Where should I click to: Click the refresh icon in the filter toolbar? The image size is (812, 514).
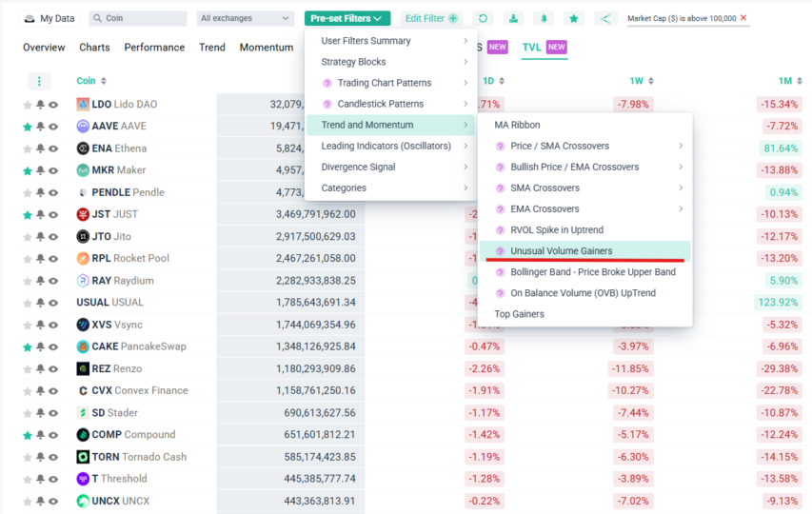click(x=484, y=18)
